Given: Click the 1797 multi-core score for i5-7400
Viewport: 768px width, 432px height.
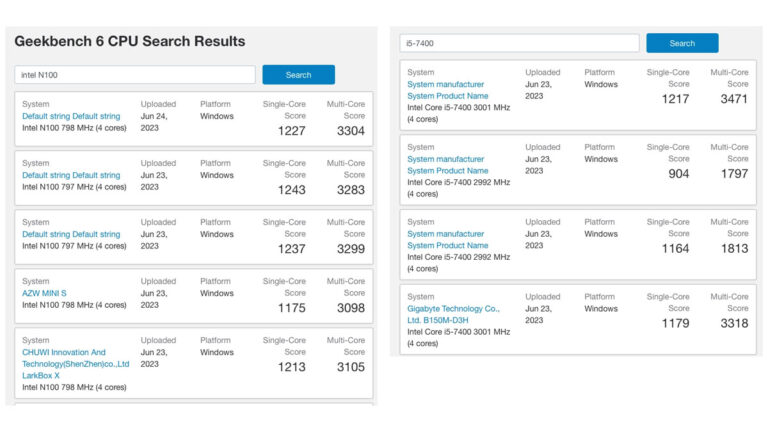Looking at the screenshot, I should [x=734, y=174].
